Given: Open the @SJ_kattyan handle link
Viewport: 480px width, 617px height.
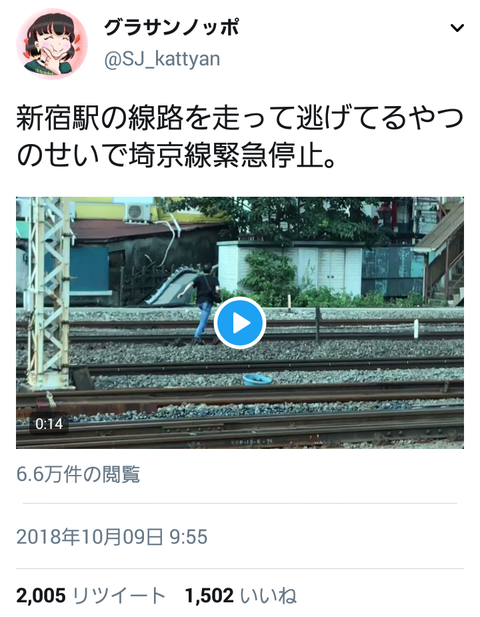Looking at the screenshot, I should (x=162, y=59).
